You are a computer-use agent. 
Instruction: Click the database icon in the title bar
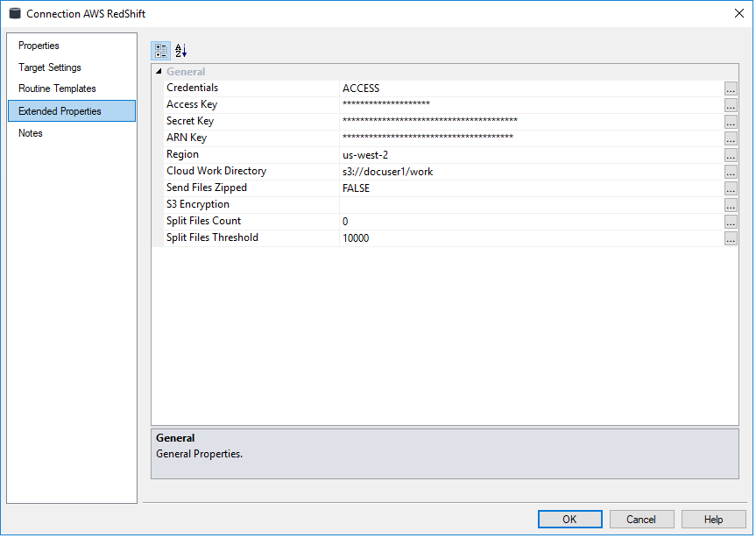tap(15, 13)
